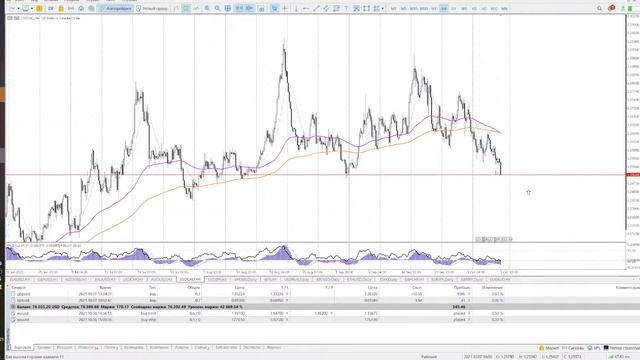Viewport: 640px width, 360px height.
Task: Open the EURUSD,H1 chart tab
Action: 20,280
